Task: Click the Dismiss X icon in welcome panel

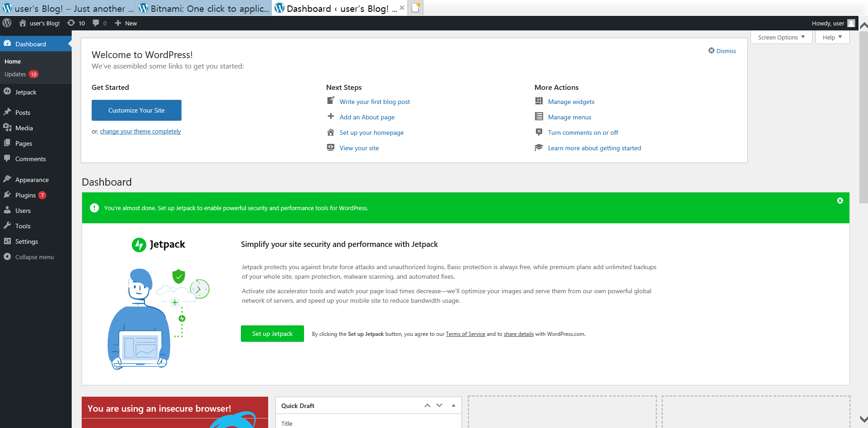Action: click(x=711, y=50)
